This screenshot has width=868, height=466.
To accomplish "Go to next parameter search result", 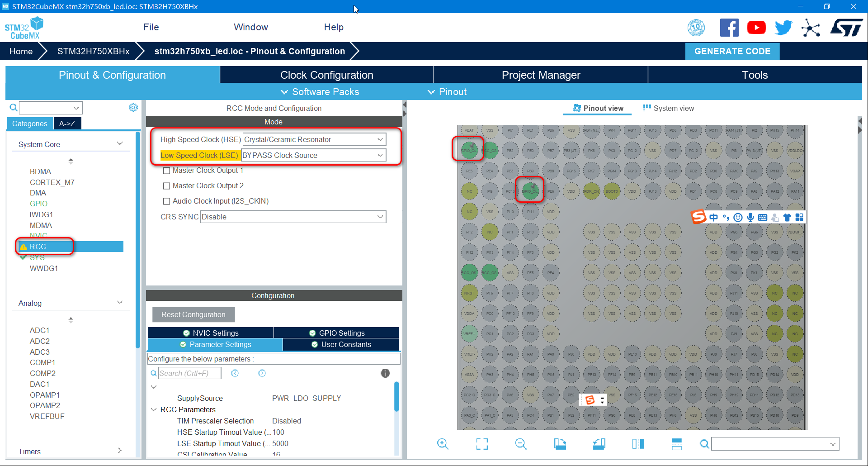I will (262, 373).
